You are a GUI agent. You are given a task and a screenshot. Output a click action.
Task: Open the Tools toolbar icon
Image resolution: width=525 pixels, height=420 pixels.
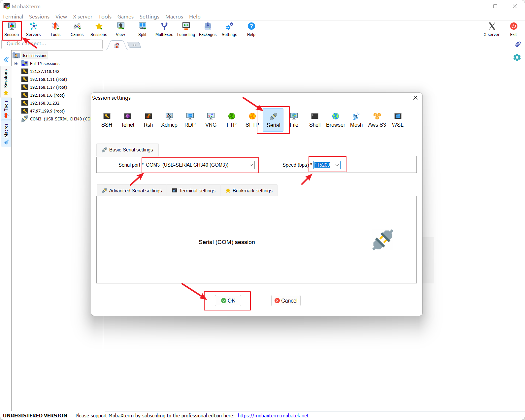55,29
